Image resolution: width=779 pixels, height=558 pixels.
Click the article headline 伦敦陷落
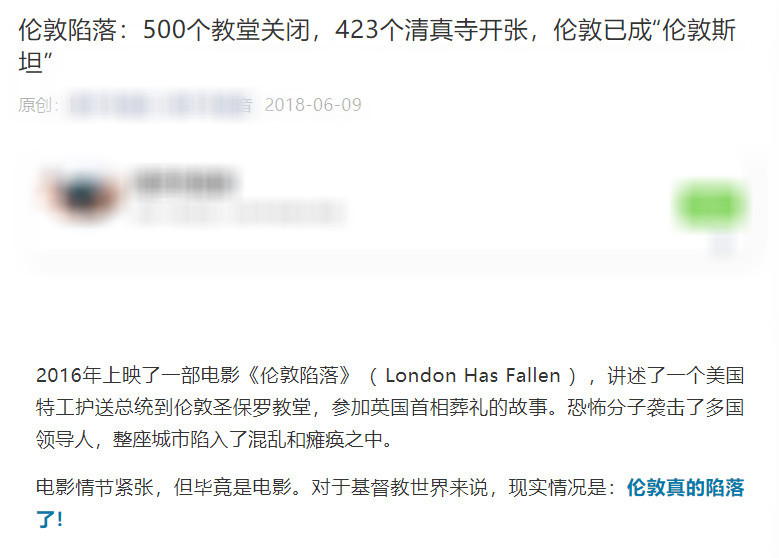click(x=67, y=30)
